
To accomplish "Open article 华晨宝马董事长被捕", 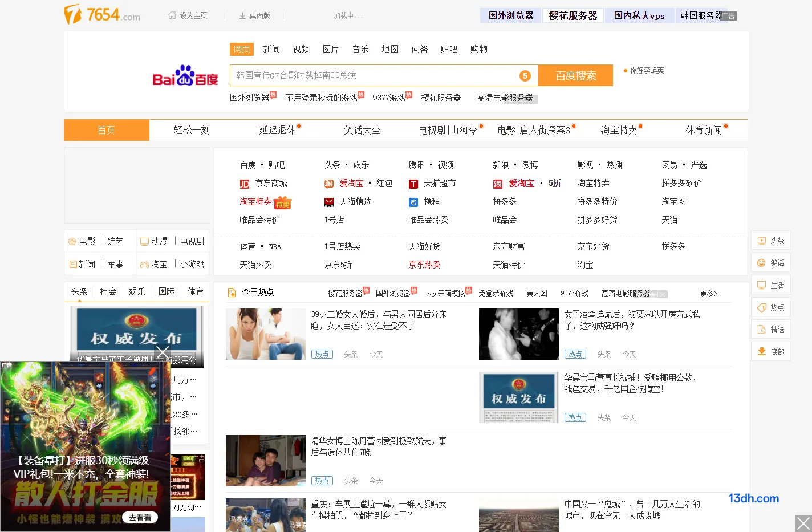I will click(631, 383).
